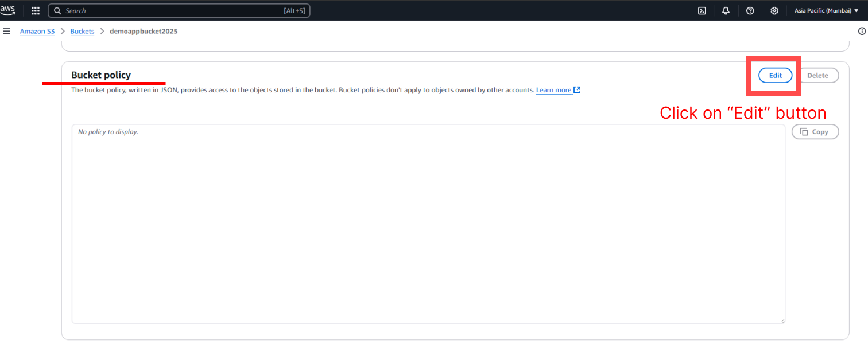This screenshot has height=356, width=868.
Task: Open the AWS help menu question mark icon
Action: (x=750, y=10)
